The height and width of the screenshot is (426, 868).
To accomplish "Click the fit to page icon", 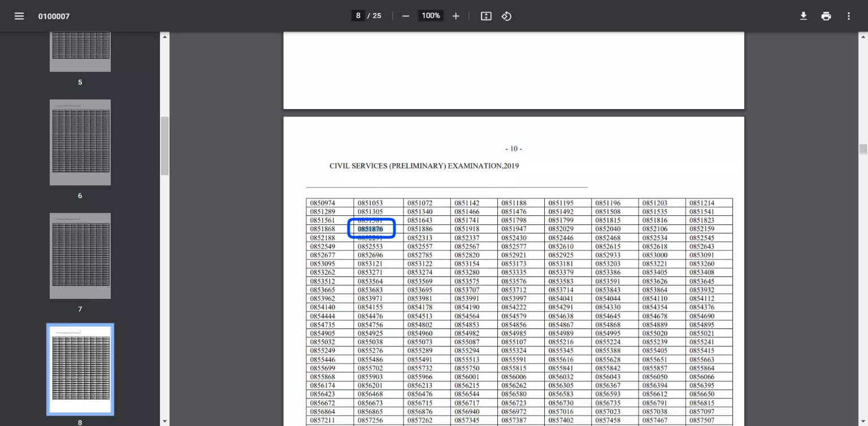I will pos(486,16).
